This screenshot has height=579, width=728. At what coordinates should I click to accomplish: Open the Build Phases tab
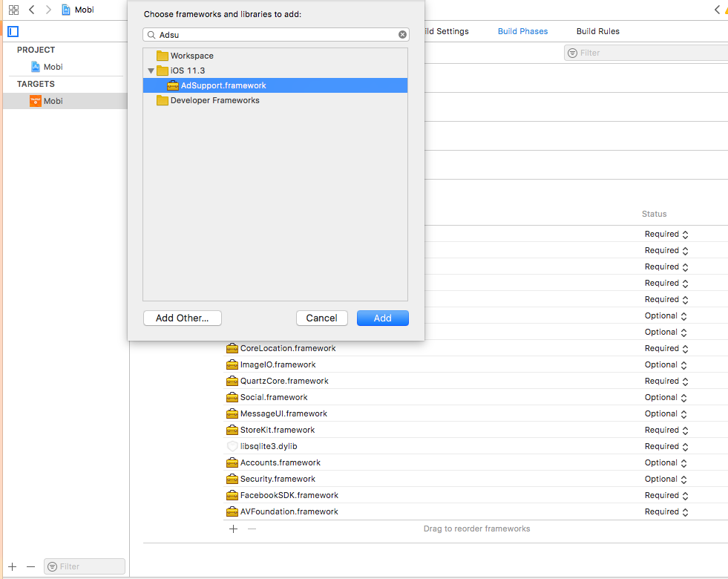[522, 31]
